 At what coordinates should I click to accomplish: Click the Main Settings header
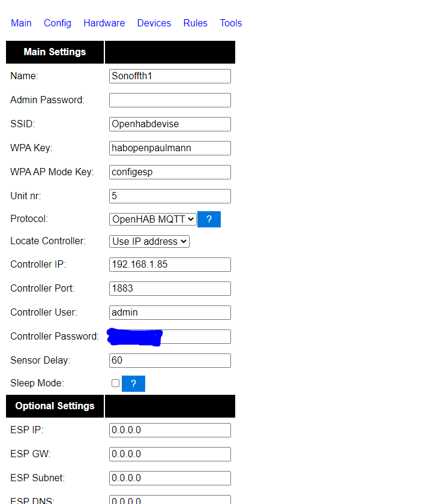(55, 52)
